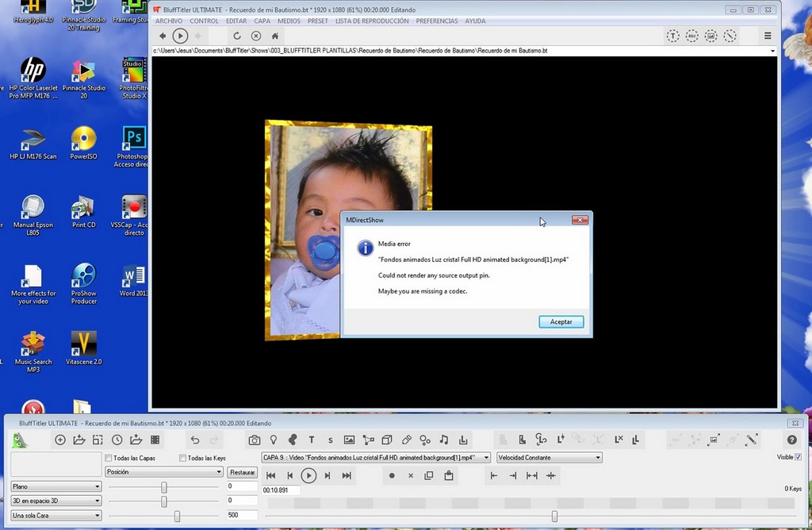
Task: Enable the Todas las Keys checkbox
Action: (x=182, y=458)
